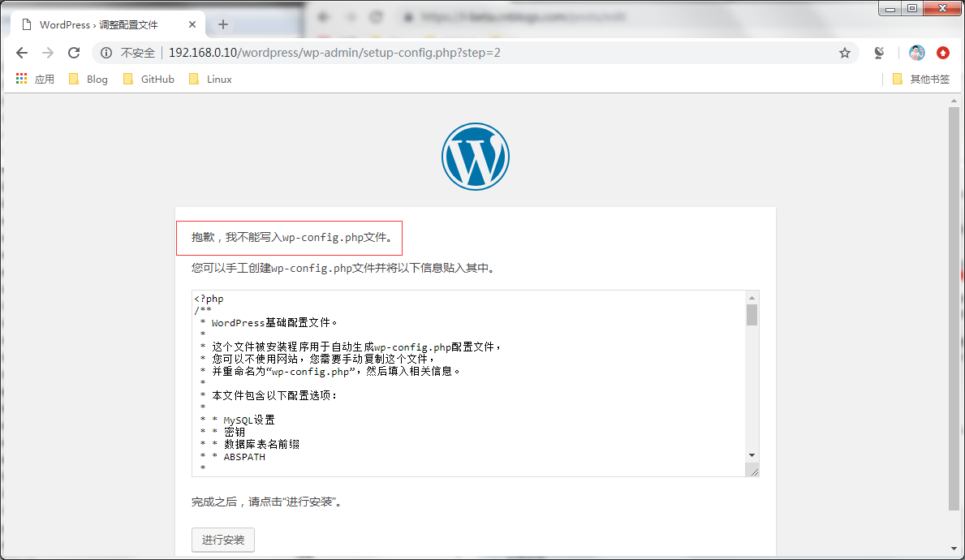Click the address bar URL
This screenshot has width=965, height=560.
(334, 53)
